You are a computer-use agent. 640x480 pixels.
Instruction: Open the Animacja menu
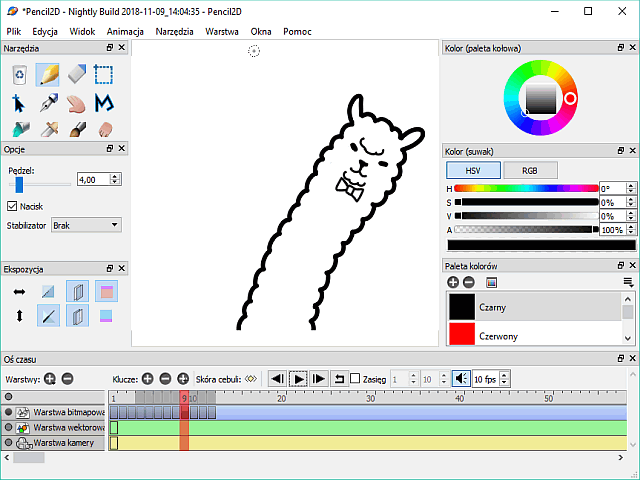click(125, 32)
